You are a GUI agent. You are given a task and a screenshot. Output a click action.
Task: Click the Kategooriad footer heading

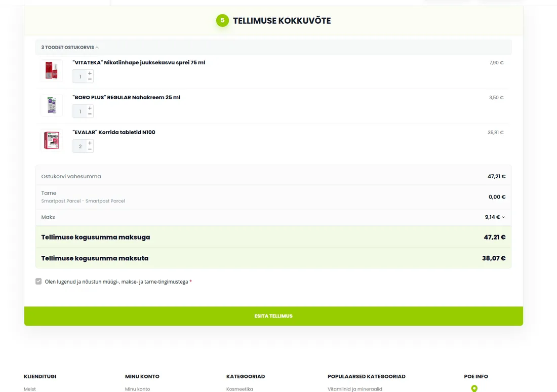pyautogui.click(x=246, y=376)
